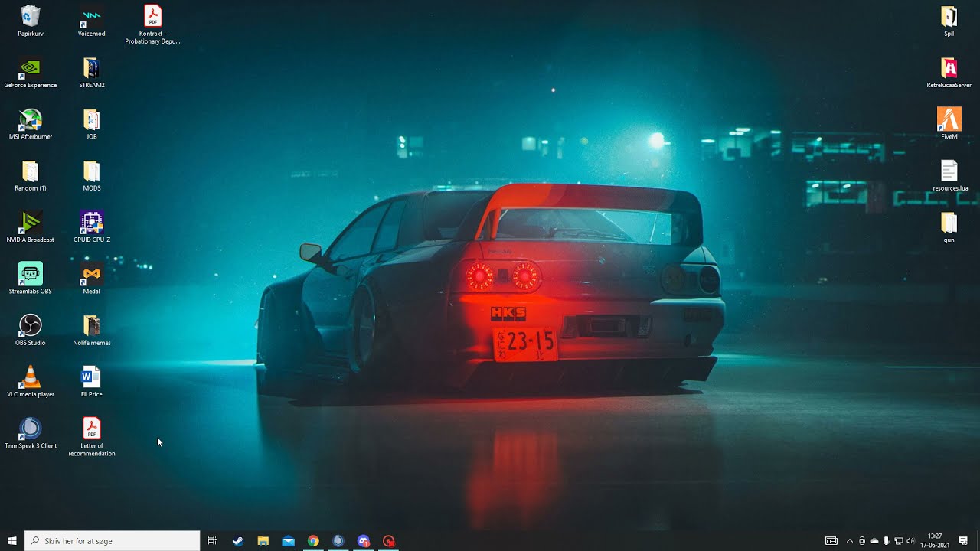Viewport: 980px width, 551px height.
Task: Open the volume speaker tray icon
Action: [x=910, y=541]
